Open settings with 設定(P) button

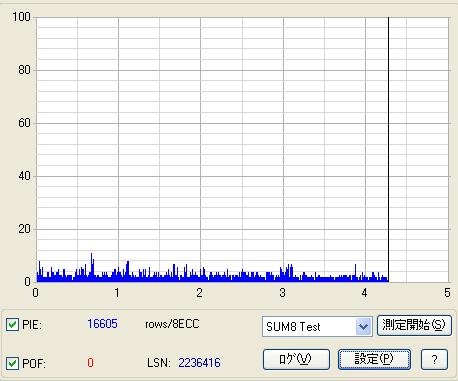coord(374,360)
